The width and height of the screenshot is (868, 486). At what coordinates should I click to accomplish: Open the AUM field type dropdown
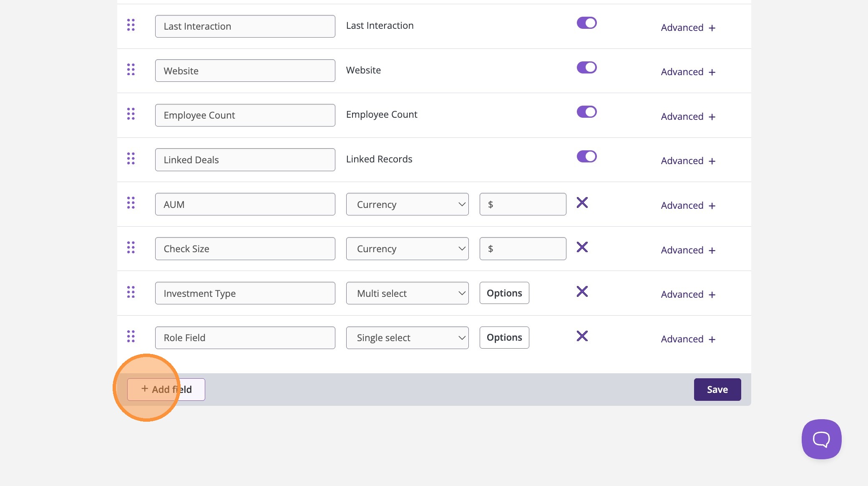point(407,205)
